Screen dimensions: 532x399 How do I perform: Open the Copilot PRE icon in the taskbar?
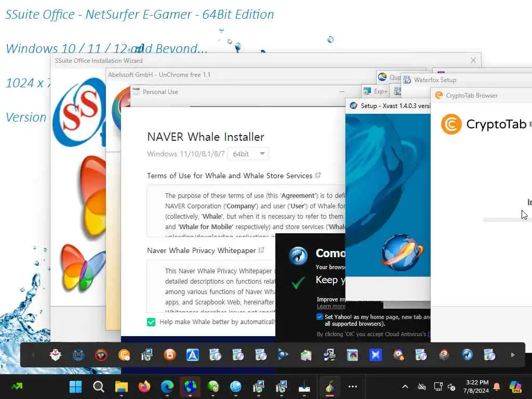[515, 387]
